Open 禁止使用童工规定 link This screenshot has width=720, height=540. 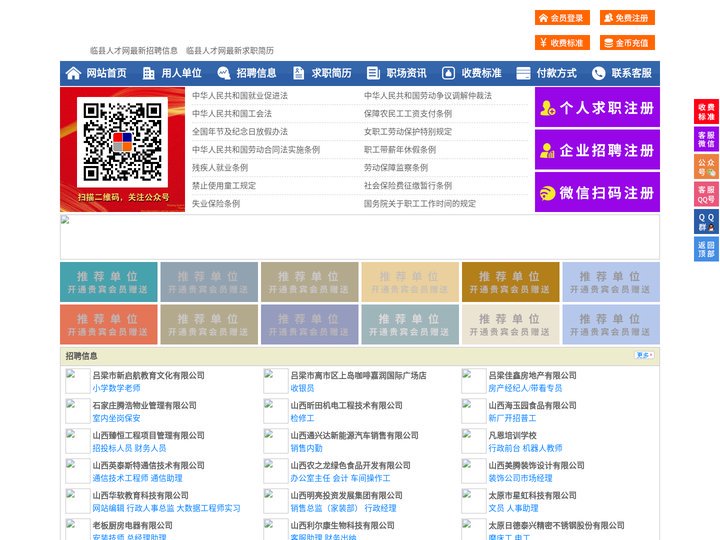point(224,186)
